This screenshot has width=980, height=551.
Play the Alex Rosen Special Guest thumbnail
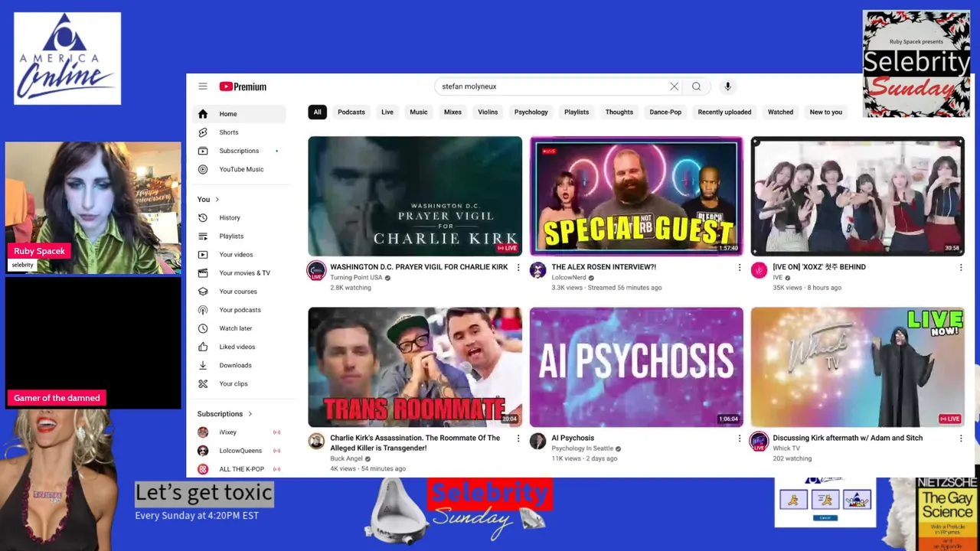click(x=636, y=196)
